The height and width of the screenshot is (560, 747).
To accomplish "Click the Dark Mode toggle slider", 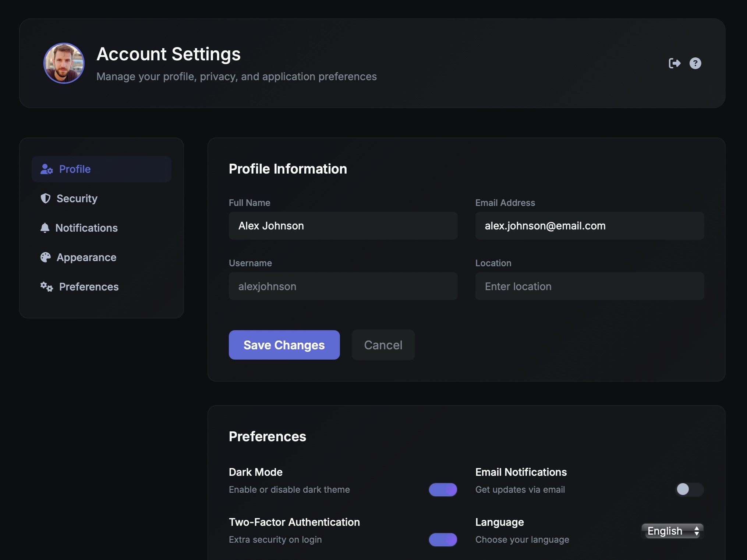I will click(x=443, y=489).
